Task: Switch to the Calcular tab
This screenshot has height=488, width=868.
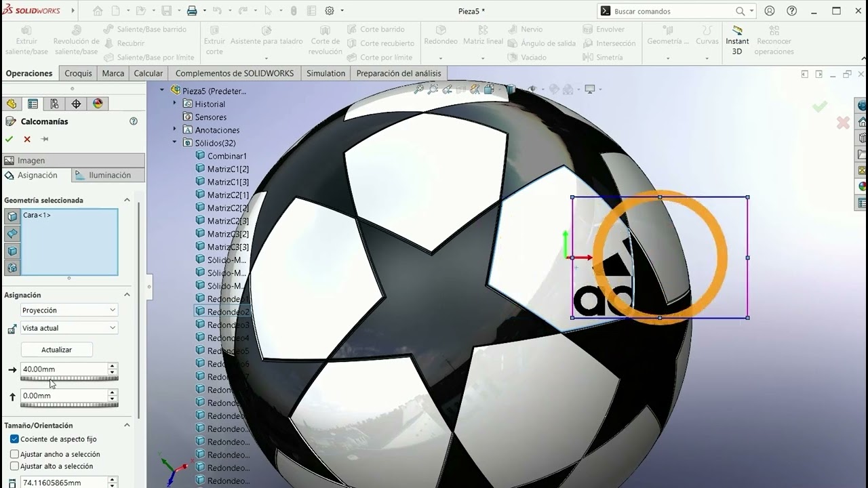Action: [x=149, y=73]
